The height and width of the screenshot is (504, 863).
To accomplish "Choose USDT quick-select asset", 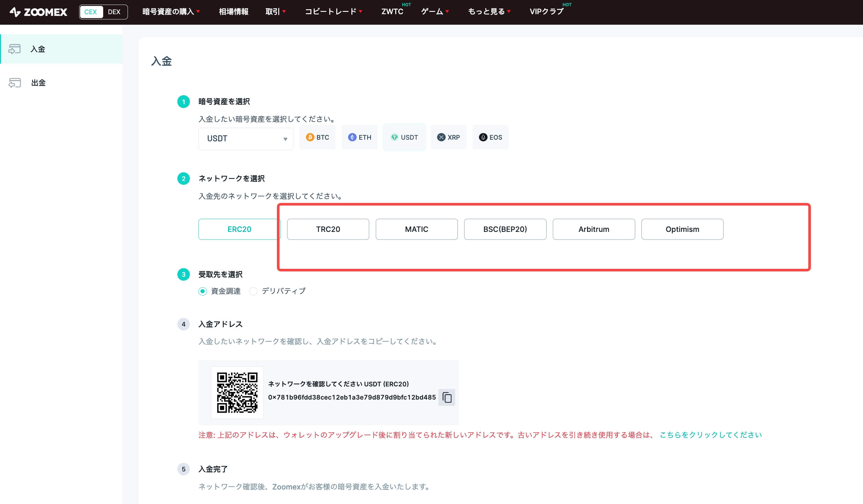I will [404, 137].
